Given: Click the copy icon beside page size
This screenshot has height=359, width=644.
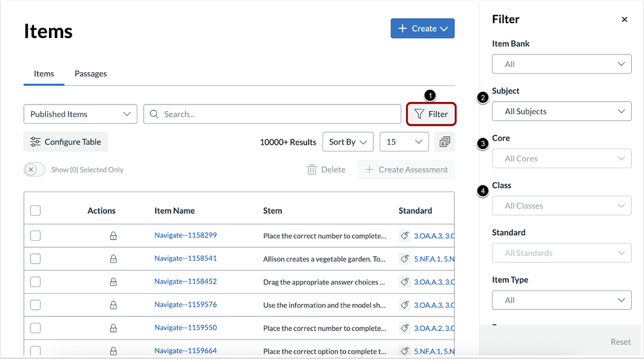Looking at the screenshot, I should [445, 142].
